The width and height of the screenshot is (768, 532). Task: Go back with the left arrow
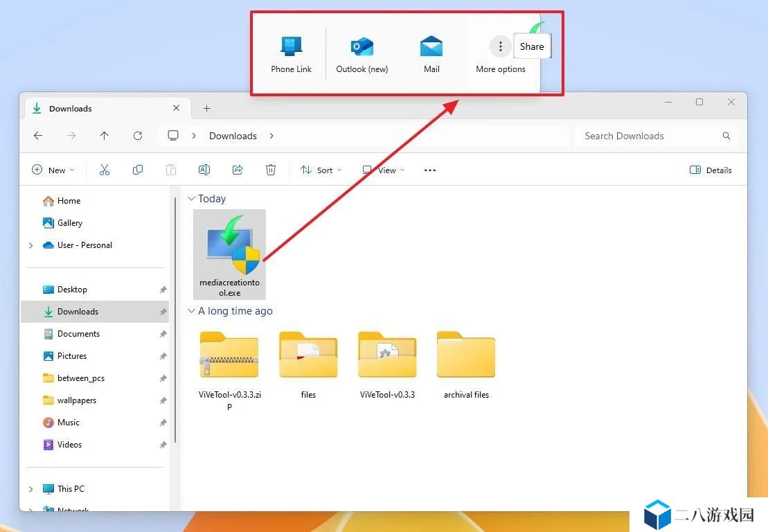pos(38,136)
